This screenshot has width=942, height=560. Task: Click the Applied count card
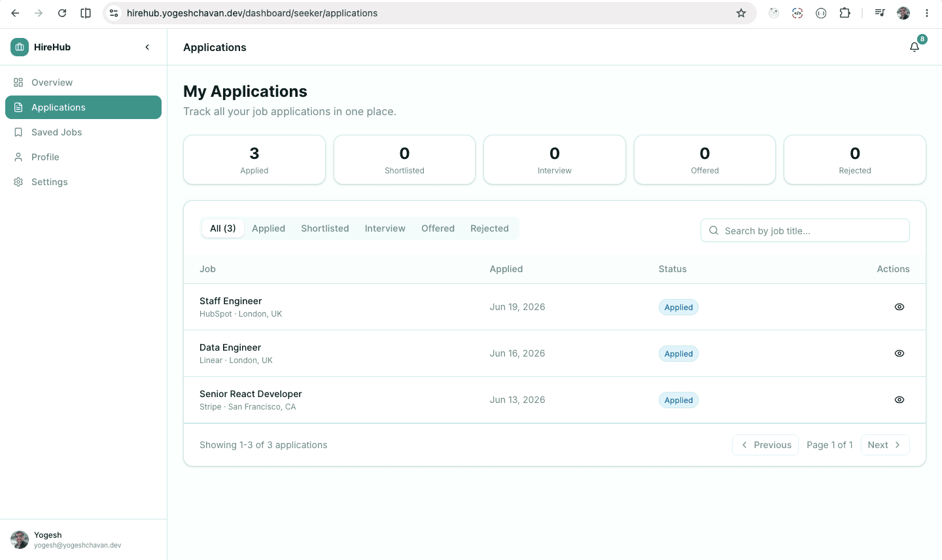[254, 160]
